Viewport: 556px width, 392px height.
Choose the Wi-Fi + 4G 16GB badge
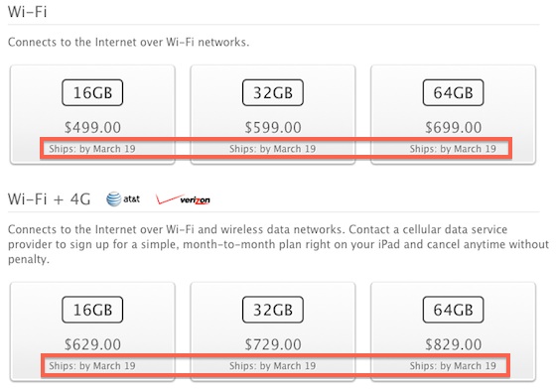[92, 310]
